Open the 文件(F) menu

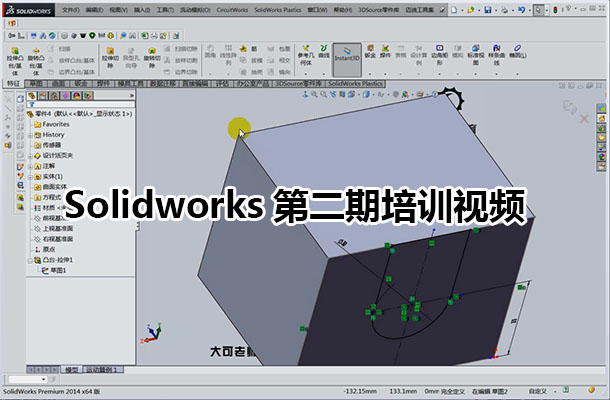72,8
